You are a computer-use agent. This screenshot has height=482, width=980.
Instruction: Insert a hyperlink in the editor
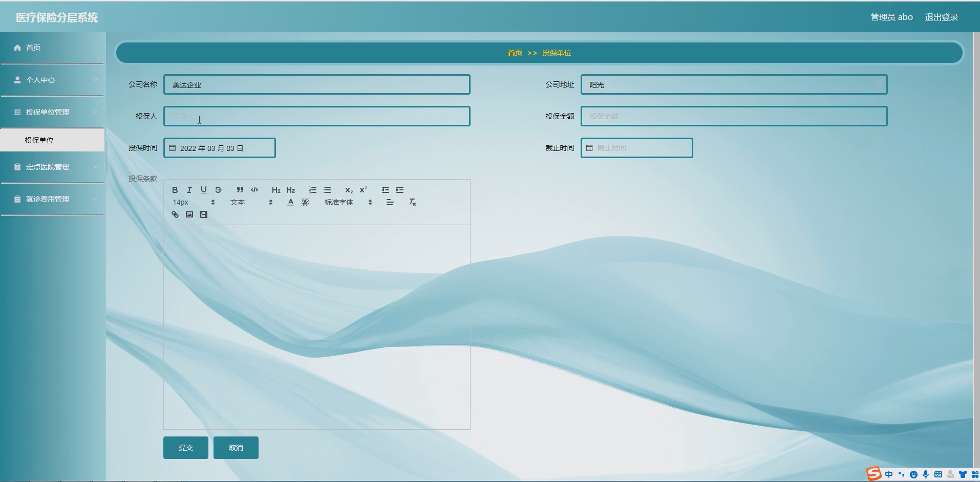[x=175, y=214]
